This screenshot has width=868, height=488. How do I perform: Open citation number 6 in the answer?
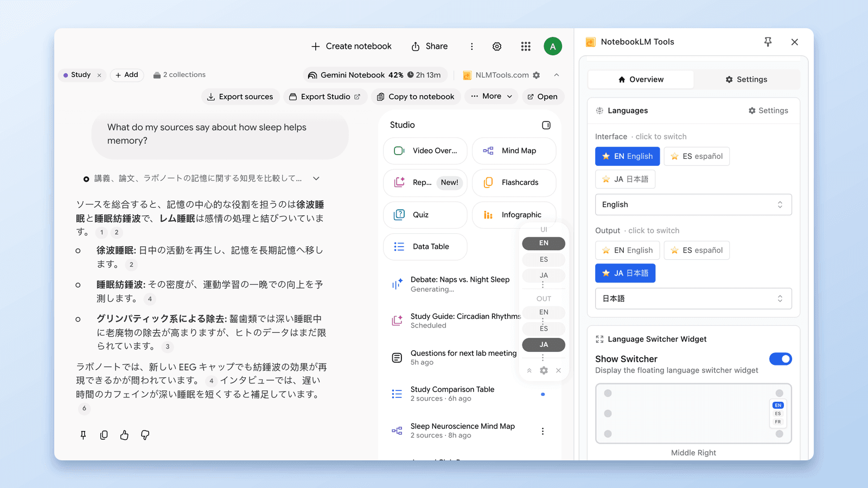(84, 408)
